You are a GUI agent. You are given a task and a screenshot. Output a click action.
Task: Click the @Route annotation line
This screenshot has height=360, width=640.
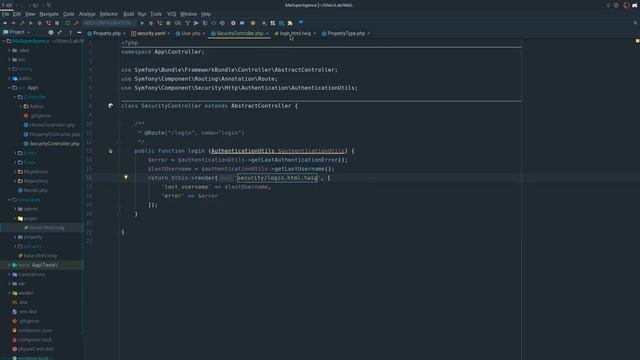tap(191, 133)
